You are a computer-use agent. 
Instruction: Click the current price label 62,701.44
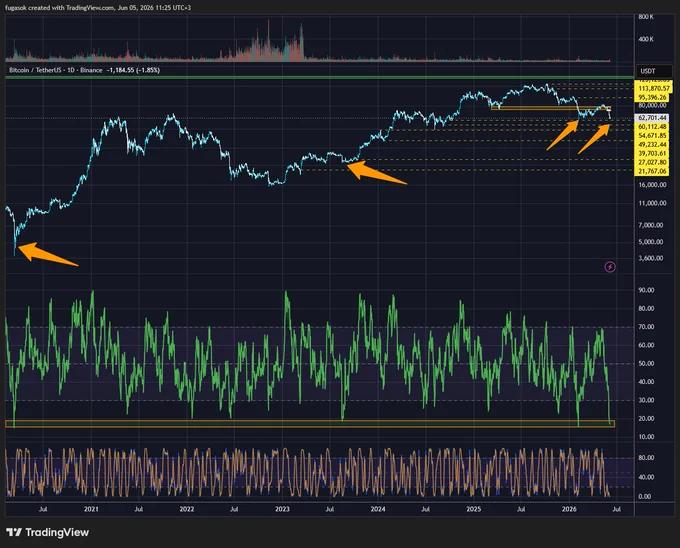tap(652, 117)
